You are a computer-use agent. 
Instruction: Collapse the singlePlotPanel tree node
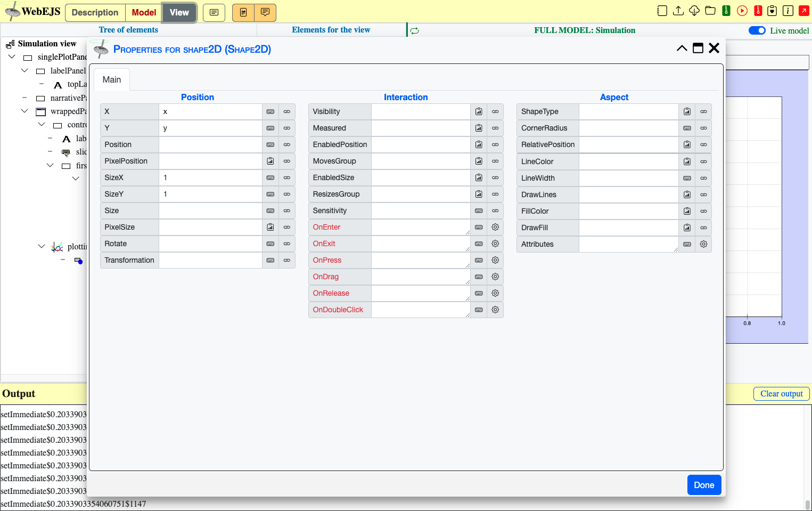[x=12, y=56]
